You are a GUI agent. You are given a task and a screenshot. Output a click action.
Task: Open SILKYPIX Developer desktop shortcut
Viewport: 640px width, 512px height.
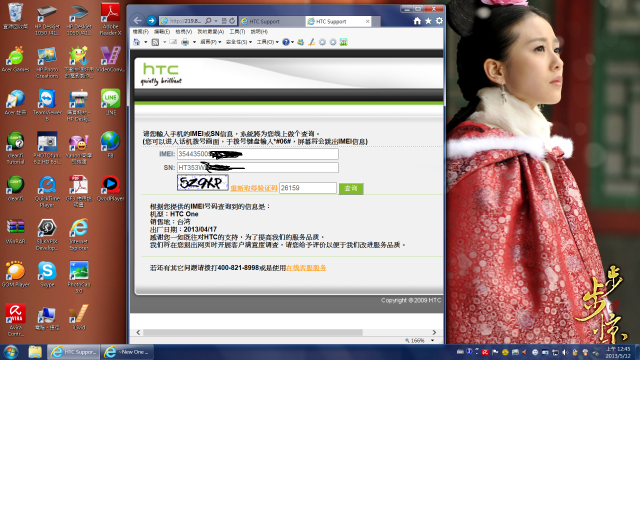pyautogui.click(x=47, y=235)
